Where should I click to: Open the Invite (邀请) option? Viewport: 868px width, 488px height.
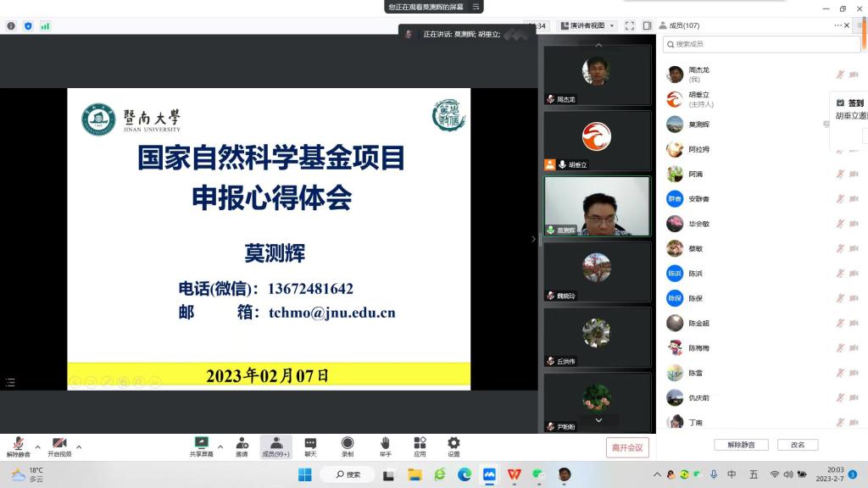[x=242, y=446]
